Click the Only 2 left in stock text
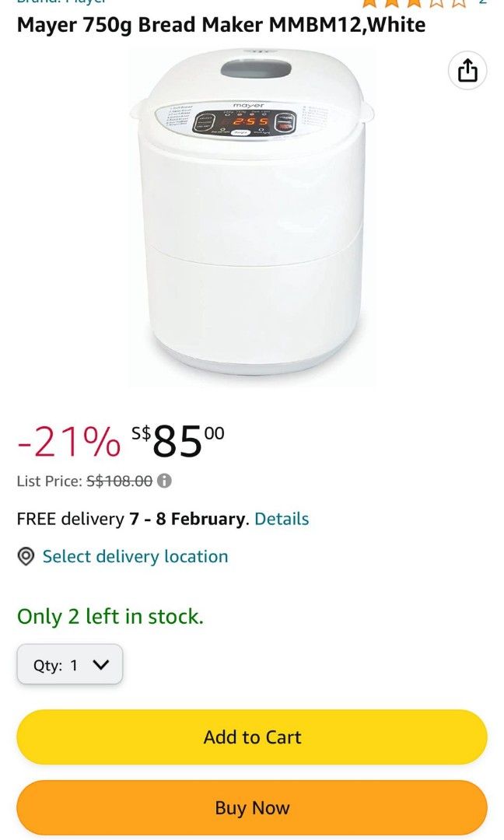 pos(110,617)
